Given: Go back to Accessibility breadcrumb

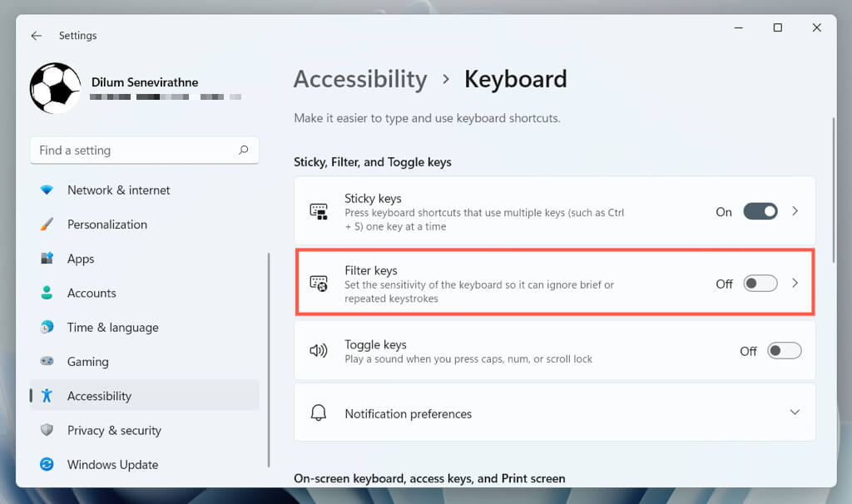Looking at the screenshot, I should tap(360, 79).
